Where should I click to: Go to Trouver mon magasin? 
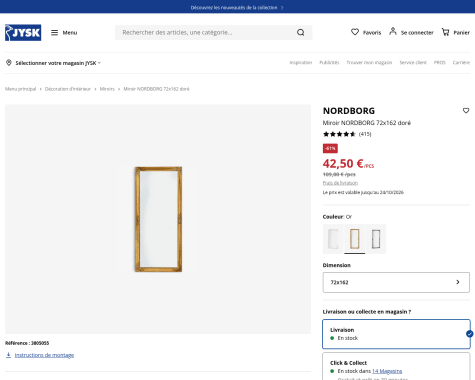(369, 62)
